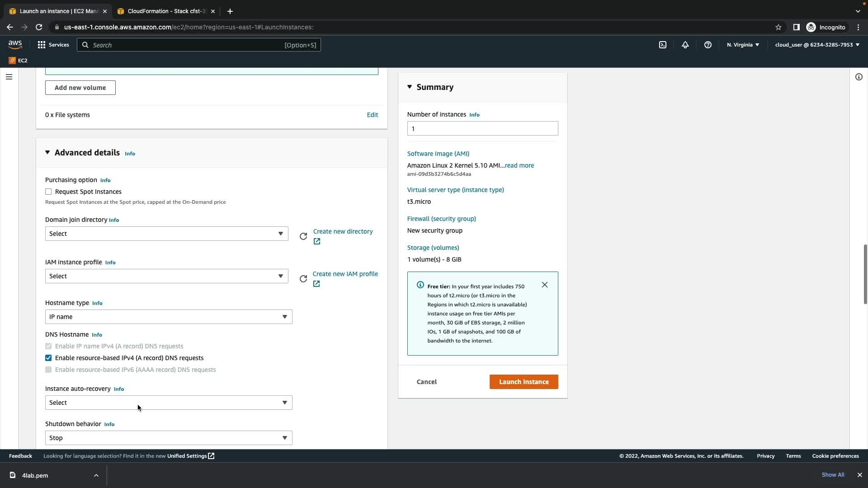Open the info panel icon at right edge
The width and height of the screenshot is (868, 488).
coord(859,77)
